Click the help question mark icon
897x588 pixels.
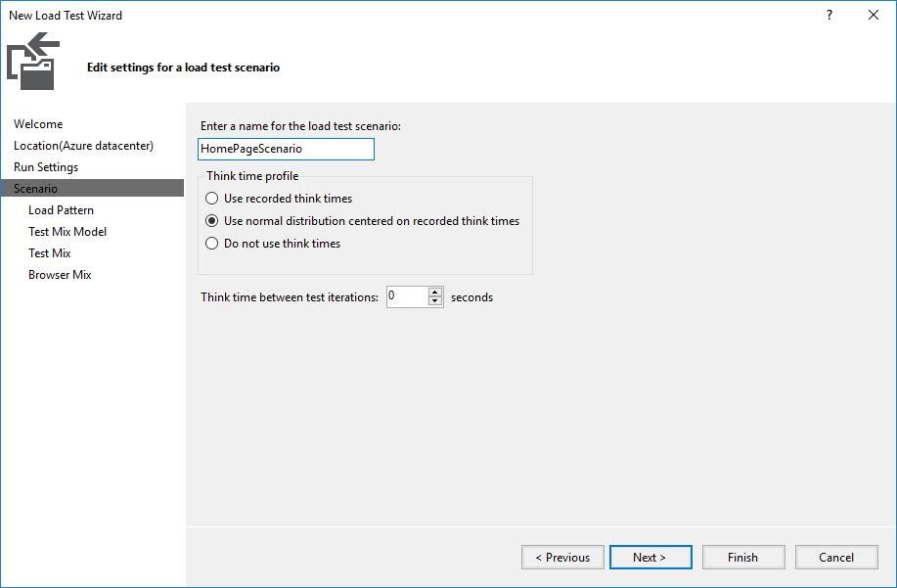point(830,15)
